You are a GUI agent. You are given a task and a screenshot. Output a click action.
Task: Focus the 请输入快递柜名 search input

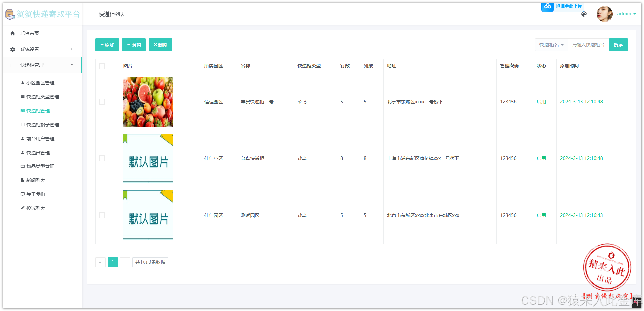[x=588, y=45]
